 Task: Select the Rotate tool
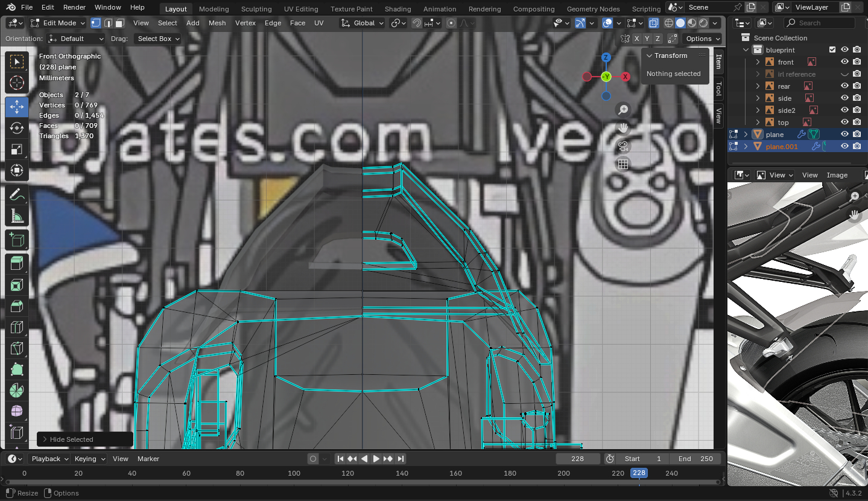click(17, 128)
